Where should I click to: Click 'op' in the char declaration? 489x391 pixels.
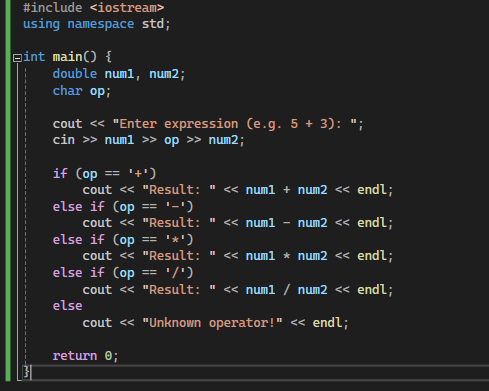pos(97,91)
